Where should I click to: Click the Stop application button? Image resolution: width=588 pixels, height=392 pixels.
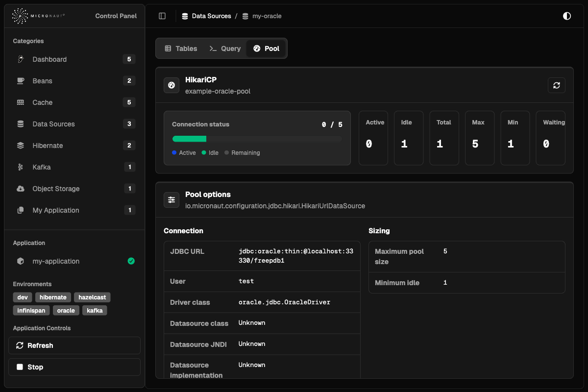[x=74, y=367]
